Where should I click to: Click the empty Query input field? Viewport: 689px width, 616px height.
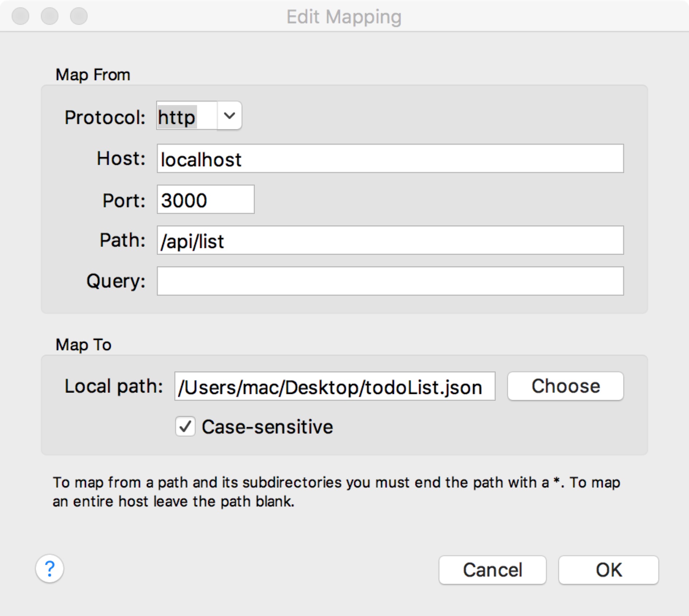(390, 281)
